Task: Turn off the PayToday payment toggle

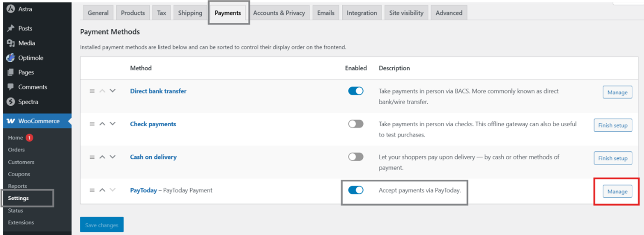Action: click(x=355, y=190)
